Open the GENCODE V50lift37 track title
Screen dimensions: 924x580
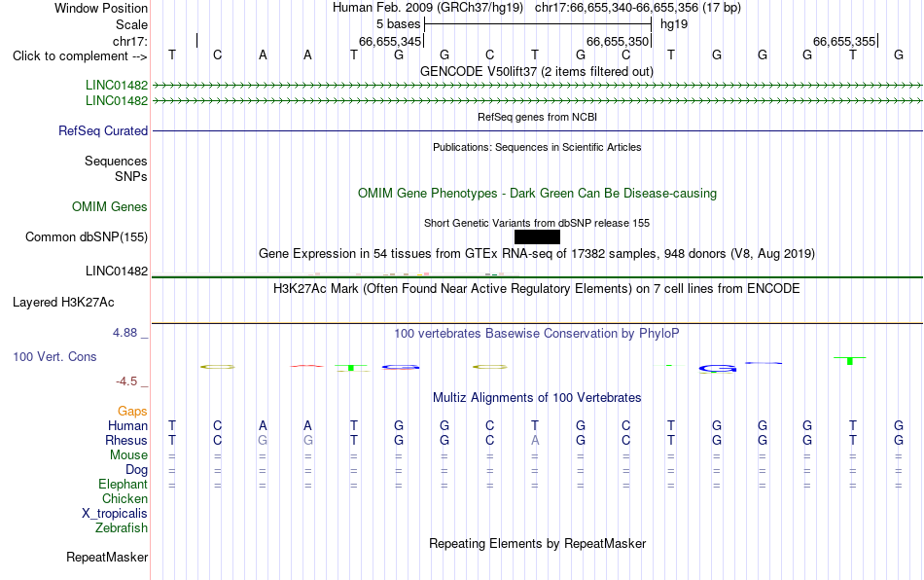(x=536, y=71)
